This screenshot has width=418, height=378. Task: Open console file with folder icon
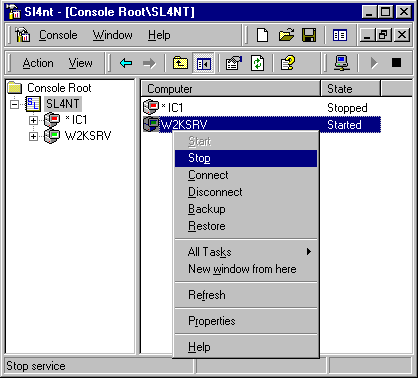coord(286,35)
